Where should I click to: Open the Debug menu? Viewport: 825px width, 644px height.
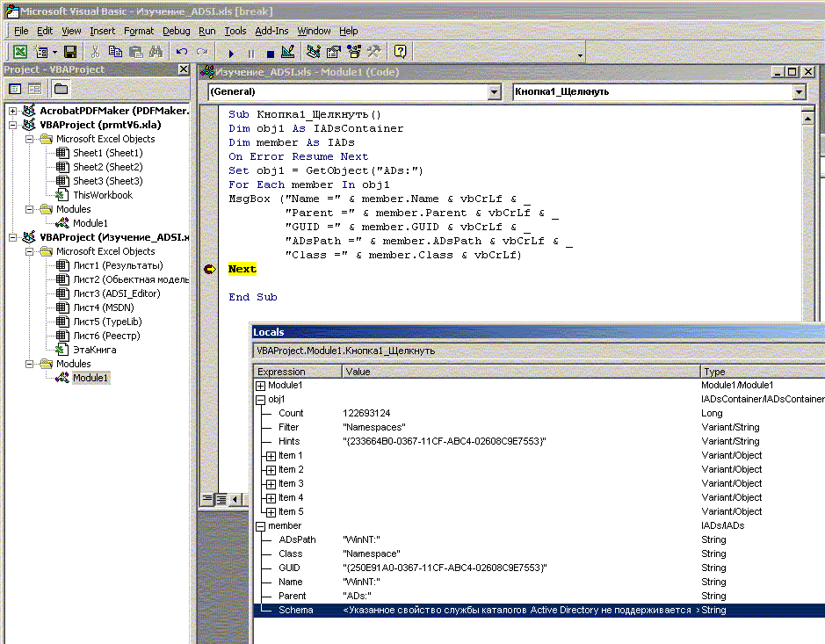click(176, 31)
